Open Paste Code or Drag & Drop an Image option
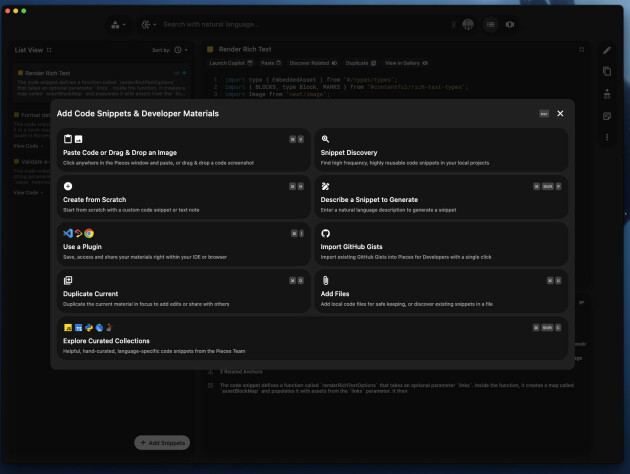 coord(184,150)
